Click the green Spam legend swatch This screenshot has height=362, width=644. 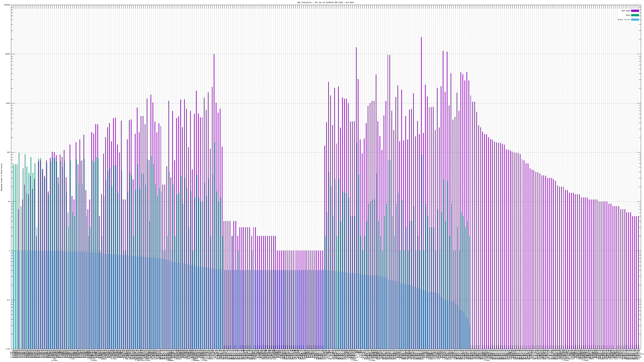(635, 15)
